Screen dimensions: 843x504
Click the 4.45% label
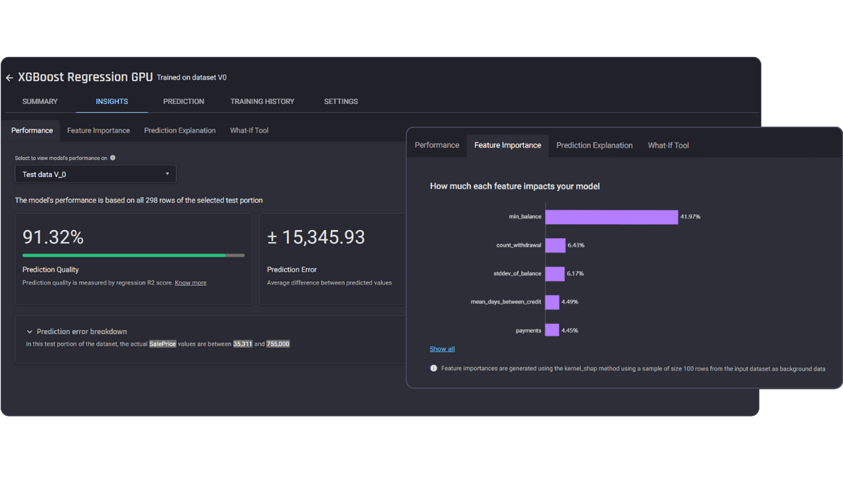pos(570,330)
